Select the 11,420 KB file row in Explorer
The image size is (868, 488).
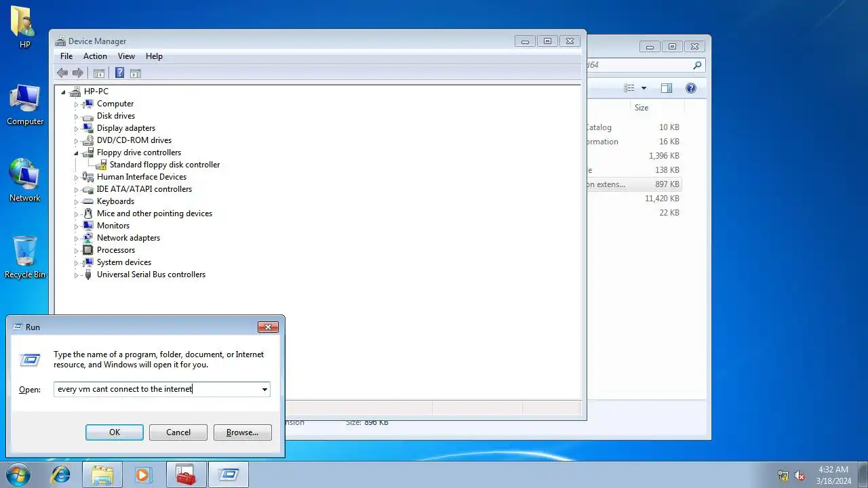(x=634, y=199)
